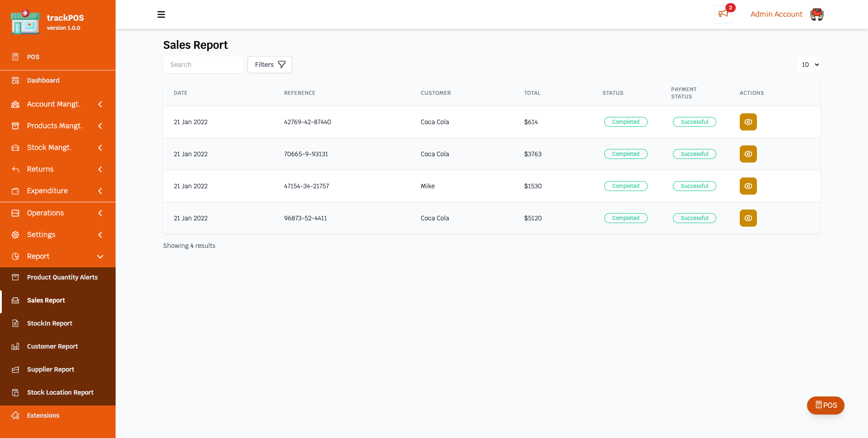This screenshot has width=868, height=438.
Task: Toggle the hamburger menu at top
Action: point(161,14)
